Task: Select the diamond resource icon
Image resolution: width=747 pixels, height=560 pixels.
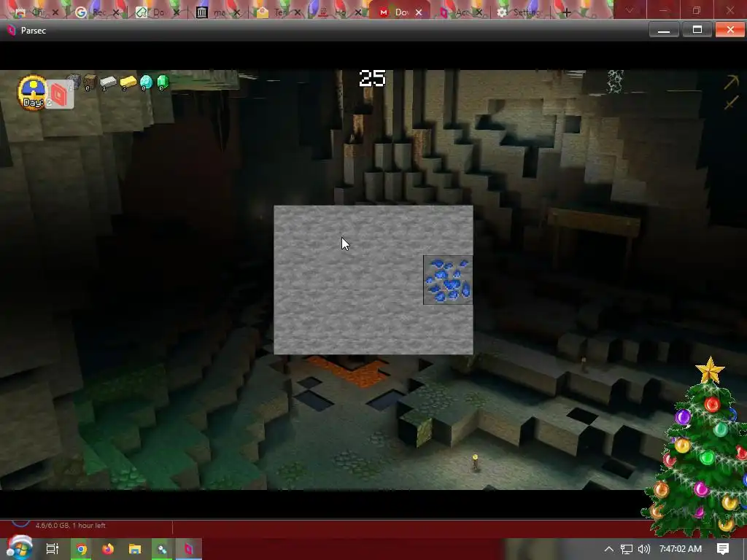Action: [146, 82]
